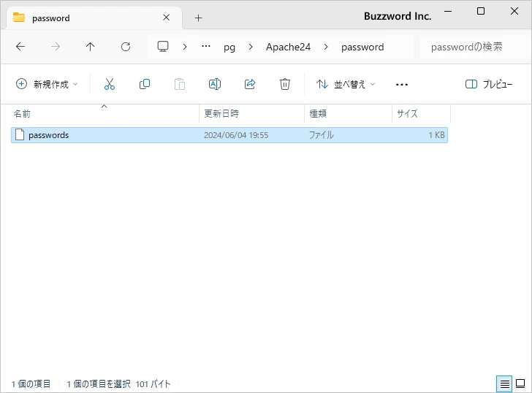Click Apache24 in the address breadcrumb
This screenshot has width=532, height=393.
(288, 47)
